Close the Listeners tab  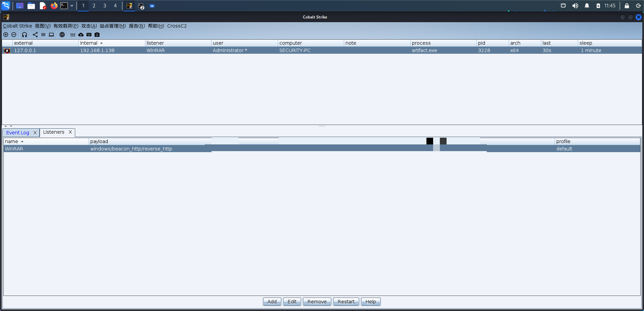[70, 132]
